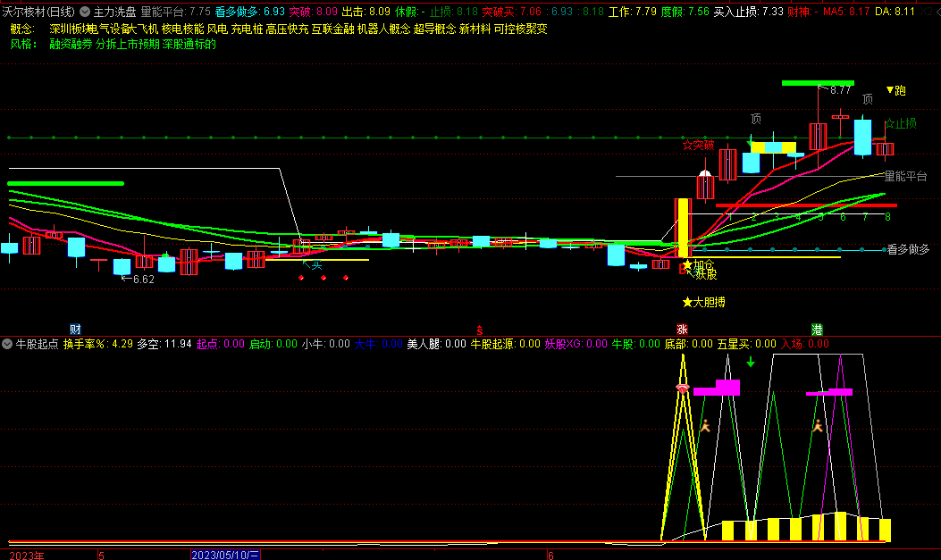Click the tall red candle peaking at 8.77
The height and width of the screenshot is (560, 941).
(818, 136)
